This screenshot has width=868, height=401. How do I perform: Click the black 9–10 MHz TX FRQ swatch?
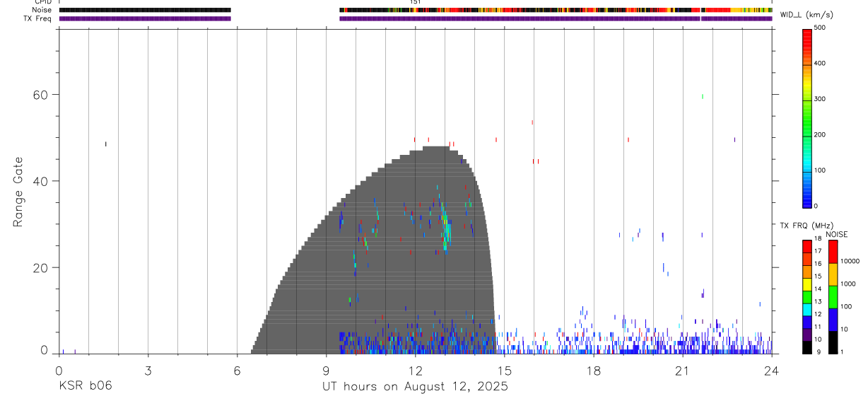pos(807,347)
